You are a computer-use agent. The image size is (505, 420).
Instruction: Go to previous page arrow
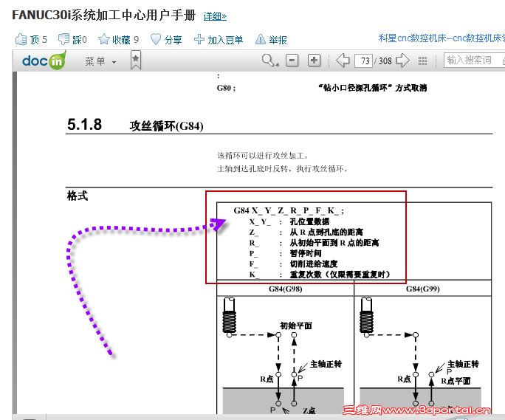point(343,61)
